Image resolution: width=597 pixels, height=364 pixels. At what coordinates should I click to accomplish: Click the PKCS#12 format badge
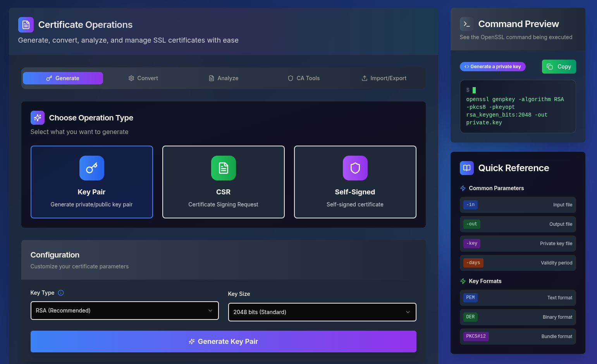click(476, 336)
